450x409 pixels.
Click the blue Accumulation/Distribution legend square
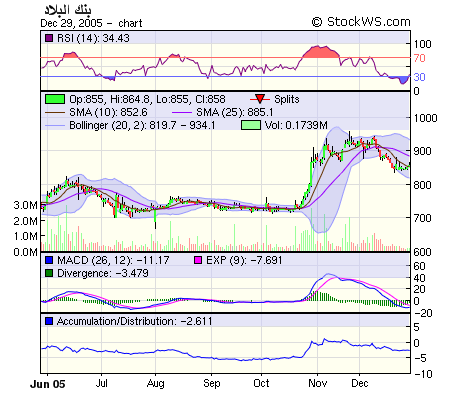pos(49,321)
